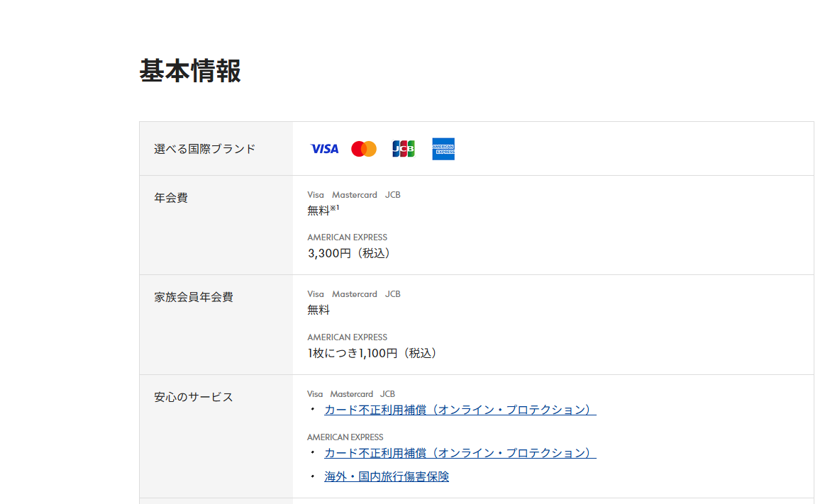Select the American Express brand logo
Viewport: 830px width, 504px height.
coord(443,149)
